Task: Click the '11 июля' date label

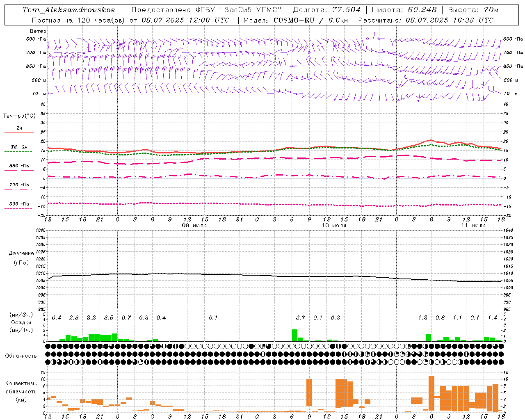Action: click(x=473, y=226)
